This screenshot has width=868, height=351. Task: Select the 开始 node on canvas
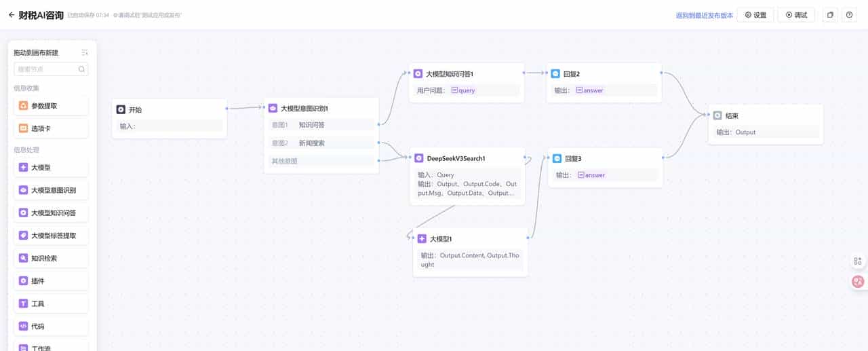pyautogui.click(x=169, y=109)
